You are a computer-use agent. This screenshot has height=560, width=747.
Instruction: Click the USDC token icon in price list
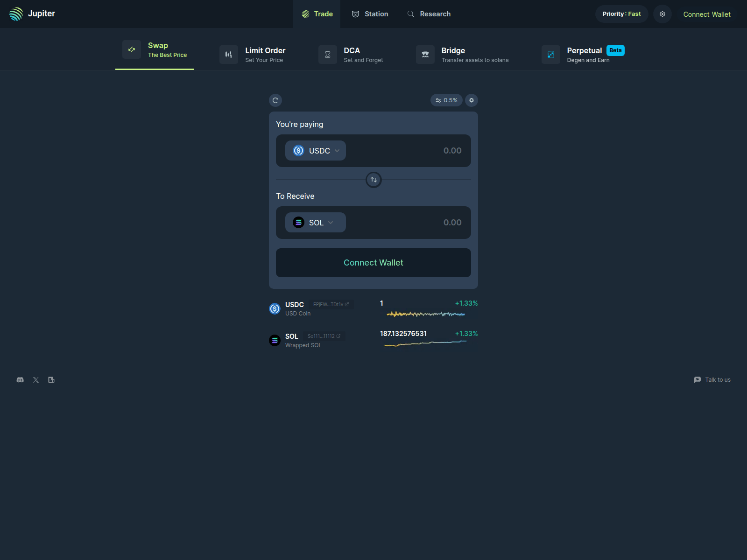point(275,308)
